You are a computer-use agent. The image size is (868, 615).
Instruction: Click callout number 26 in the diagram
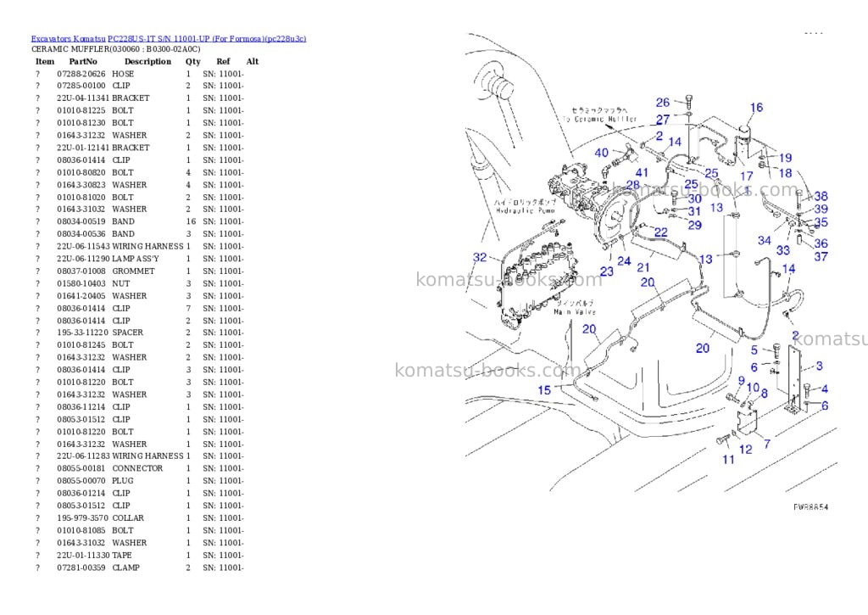pos(663,103)
